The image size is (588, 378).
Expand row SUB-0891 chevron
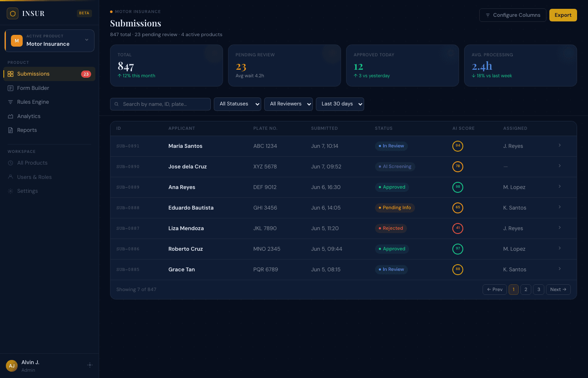point(559,145)
